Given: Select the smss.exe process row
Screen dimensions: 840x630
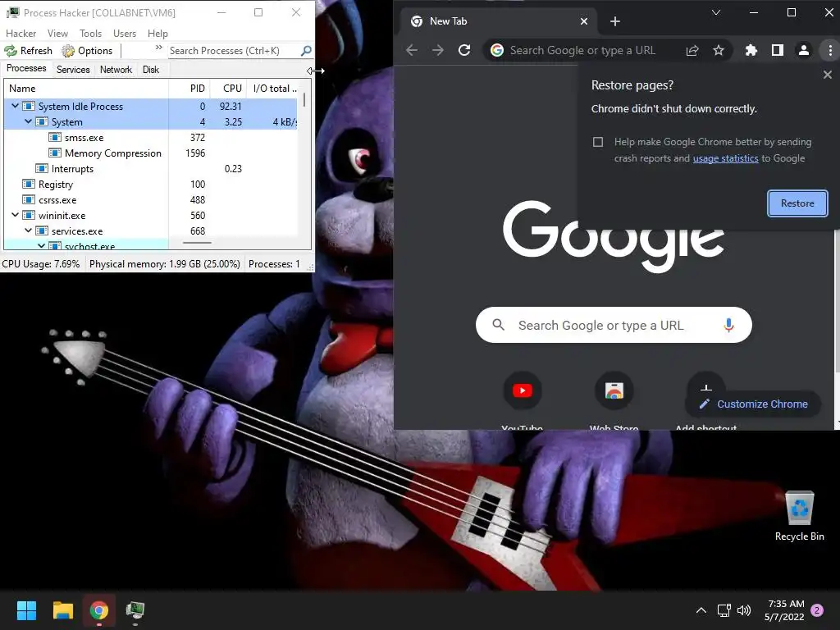Looking at the screenshot, I should tap(151, 138).
